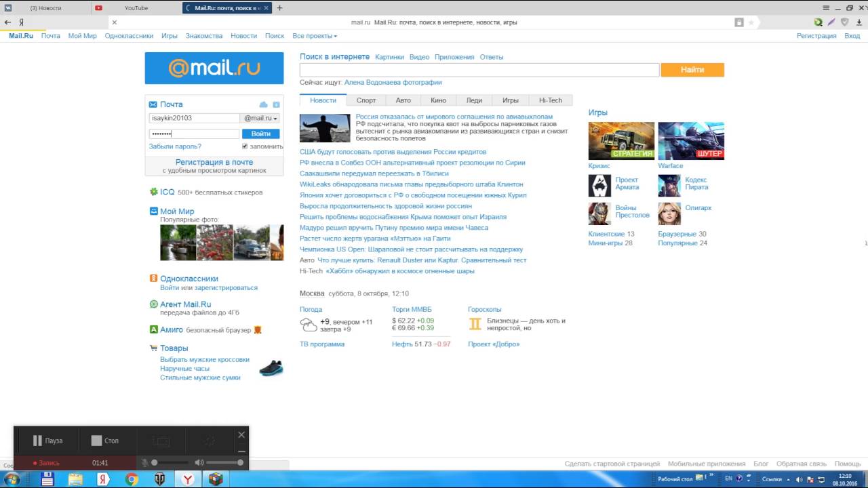Click the @mail.ru logo banner
The width and height of the screenshot is (868, 488).
pyautogui.click(x=214, y=68)
